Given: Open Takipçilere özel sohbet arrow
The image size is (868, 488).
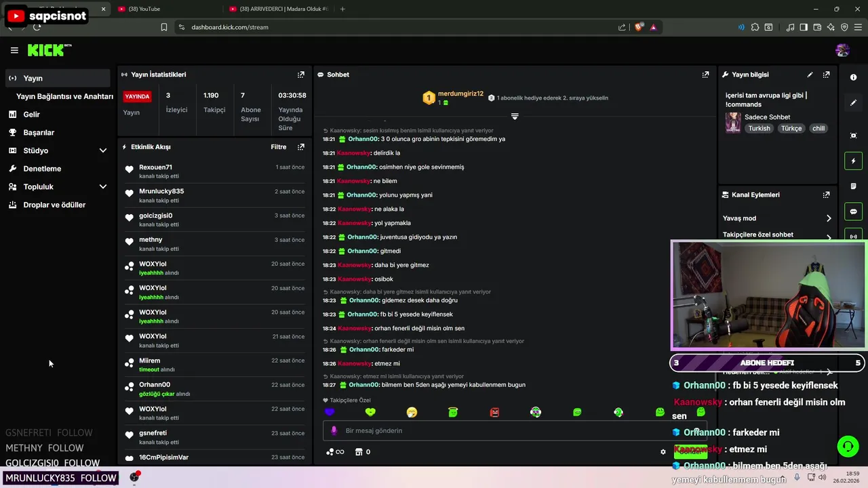Looking at the screenshot, I should point(828,237).
